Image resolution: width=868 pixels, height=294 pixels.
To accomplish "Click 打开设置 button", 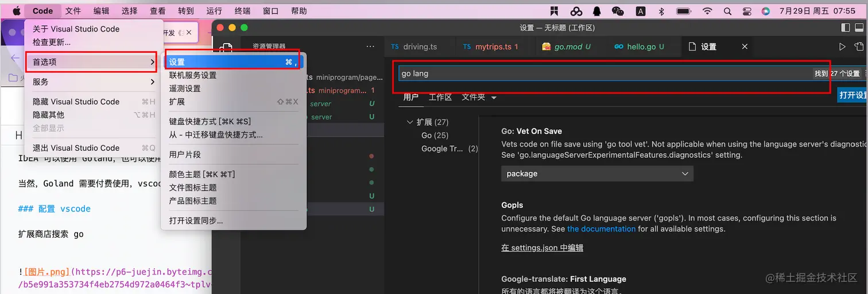I will pos(852,95).
